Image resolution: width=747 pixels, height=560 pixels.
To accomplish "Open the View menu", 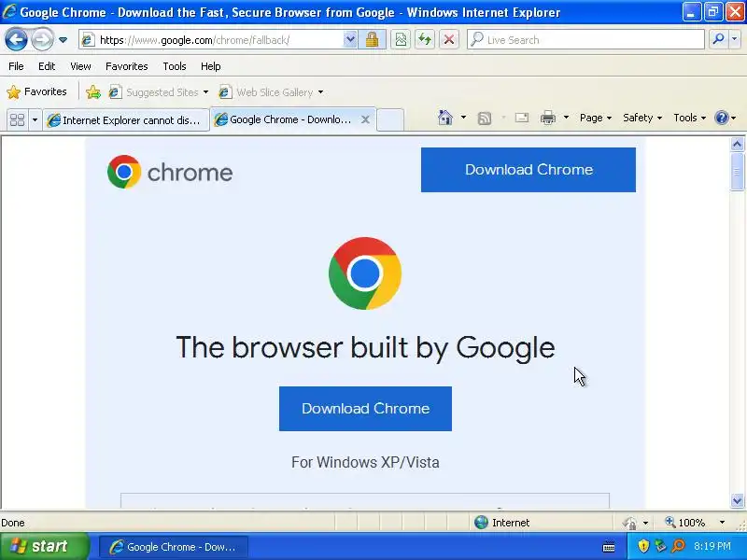I will click(80, 66).
